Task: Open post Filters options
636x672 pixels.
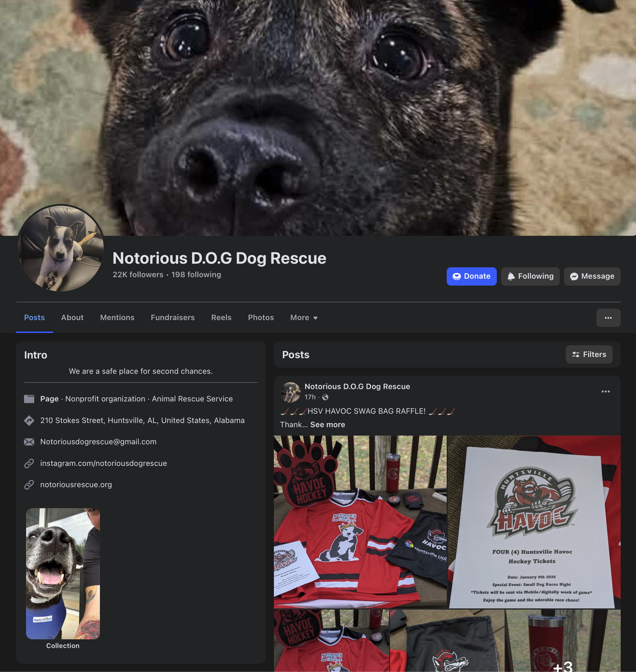Action: pos(589,354)
